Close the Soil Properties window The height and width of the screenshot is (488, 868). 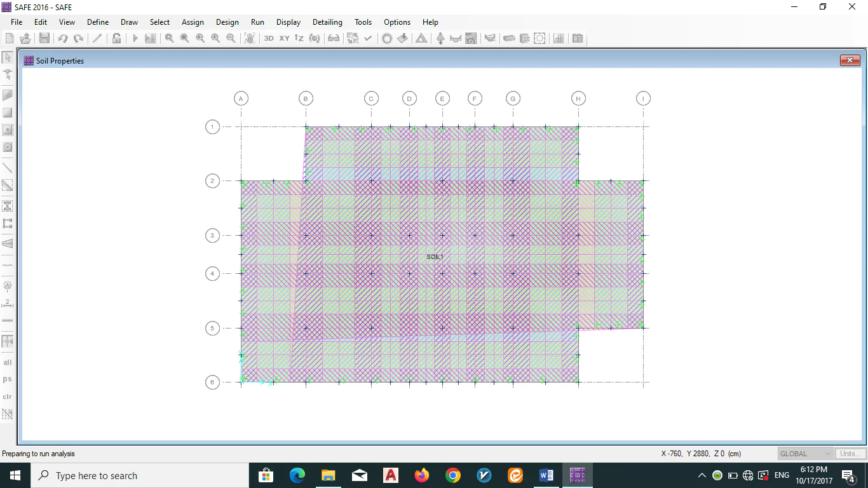coord(850,60)
